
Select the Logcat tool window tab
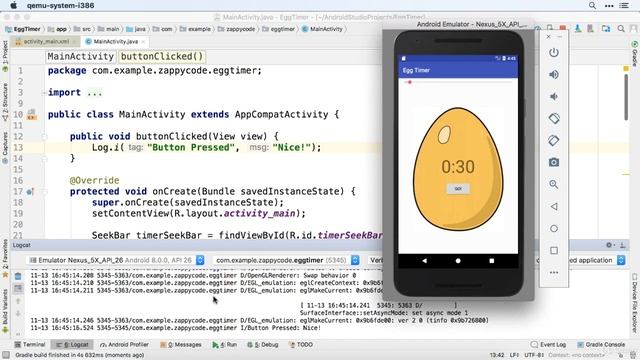pyautogui.click(x=73, y=344)
